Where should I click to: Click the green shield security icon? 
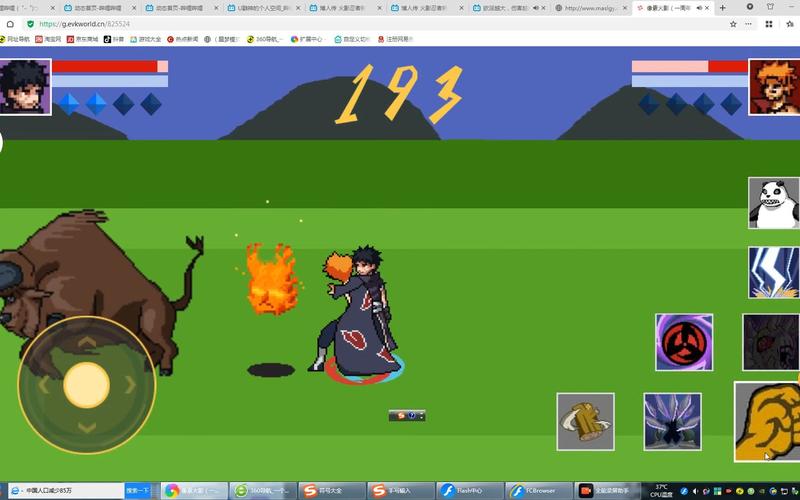(30, 24)
